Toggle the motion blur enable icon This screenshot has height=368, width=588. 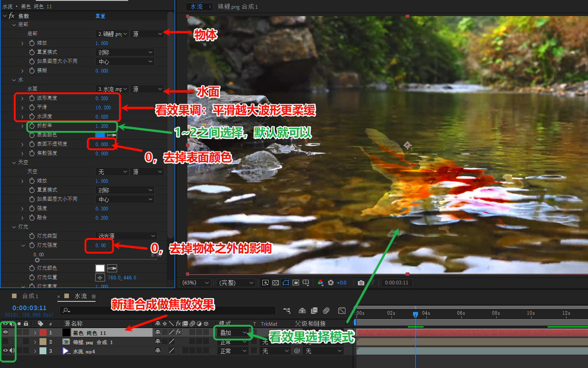[326, 311]
